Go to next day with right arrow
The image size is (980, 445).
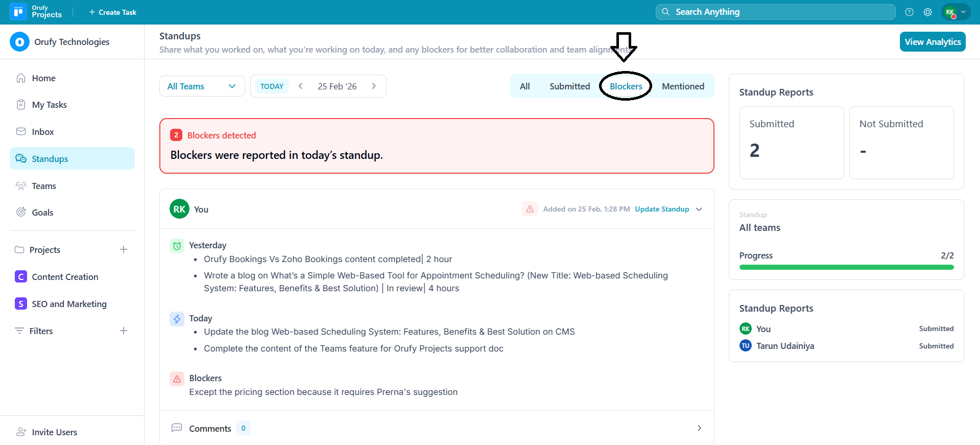click(374, 86)
